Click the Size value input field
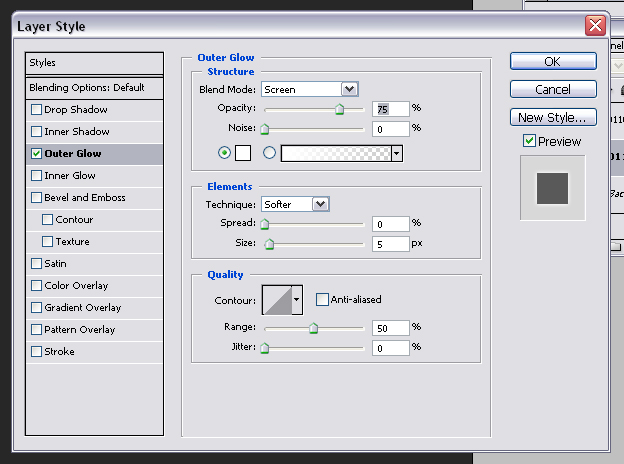Screen dimensions: 624x464 tap(390, 244)
